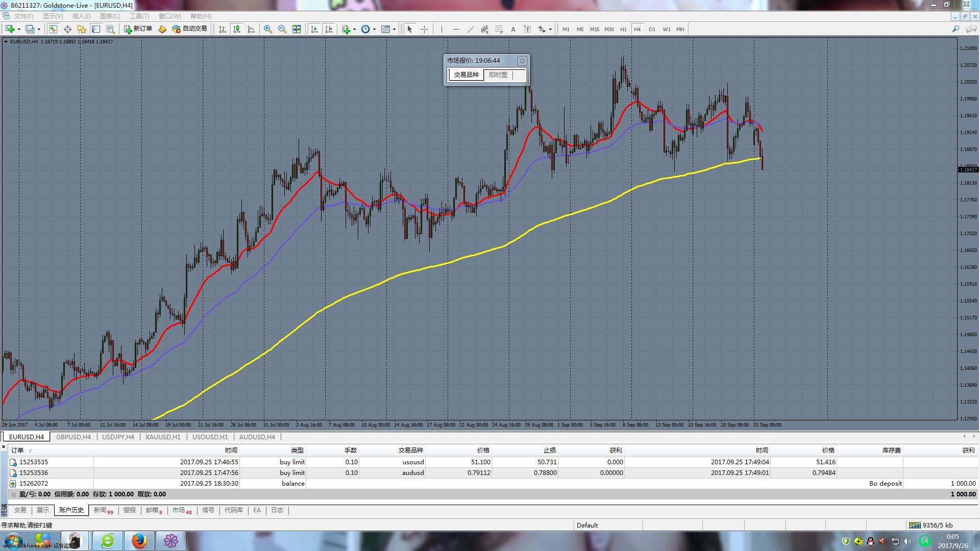This screenshot has height=551, width=980.
Task: Open the 工具(T) menu
Action: (x=139, y=16)
